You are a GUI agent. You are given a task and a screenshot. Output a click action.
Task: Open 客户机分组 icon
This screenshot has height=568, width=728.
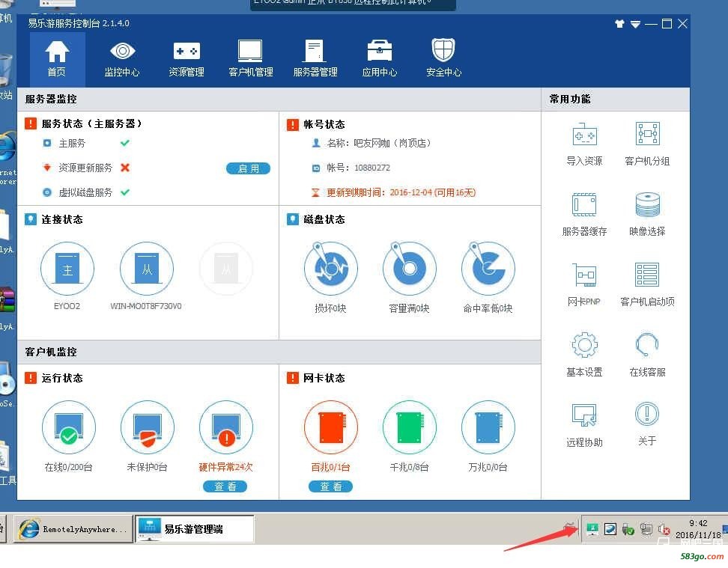point(647,134)
